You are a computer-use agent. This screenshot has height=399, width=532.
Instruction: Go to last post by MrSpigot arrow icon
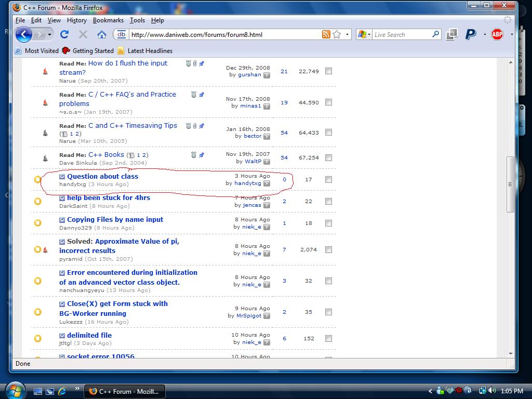coord(267,315)
